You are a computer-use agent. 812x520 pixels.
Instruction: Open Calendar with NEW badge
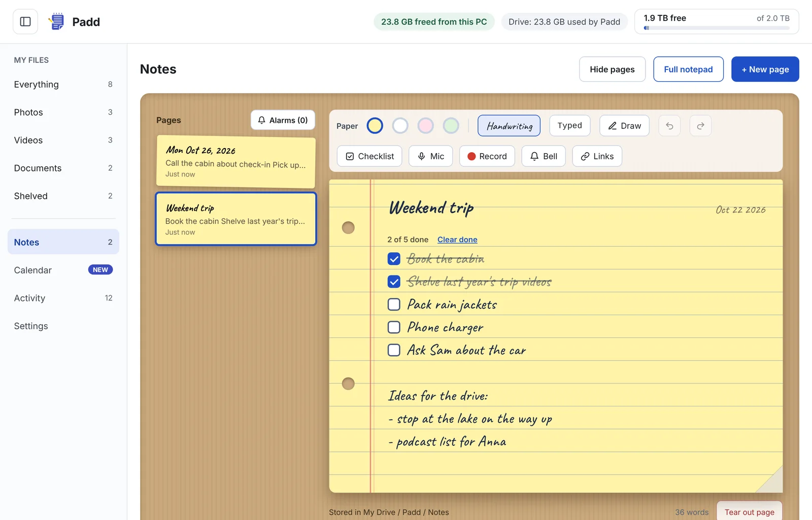63,270
